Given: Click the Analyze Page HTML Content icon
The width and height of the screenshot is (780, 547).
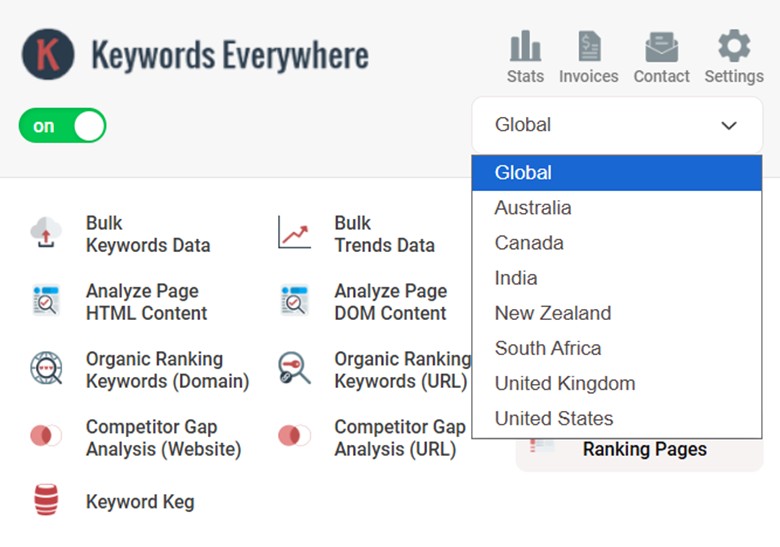Looking at the screenshot, I should (x=46, y=301).
